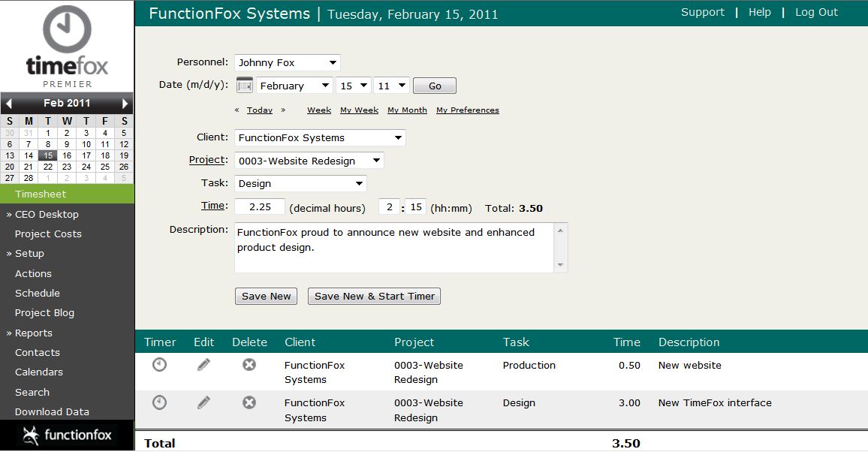Click into the Description text area

click(394, 247)
